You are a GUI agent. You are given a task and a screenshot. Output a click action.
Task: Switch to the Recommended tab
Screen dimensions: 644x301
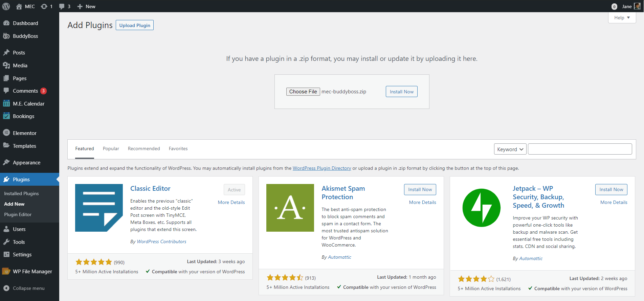point(144,148)
